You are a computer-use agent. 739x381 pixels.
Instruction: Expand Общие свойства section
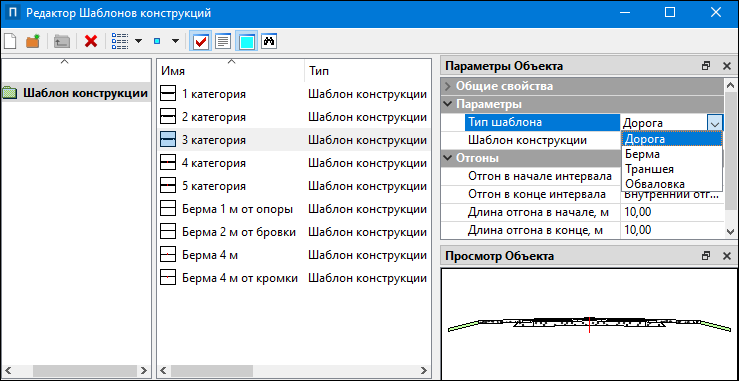point(448,86)
